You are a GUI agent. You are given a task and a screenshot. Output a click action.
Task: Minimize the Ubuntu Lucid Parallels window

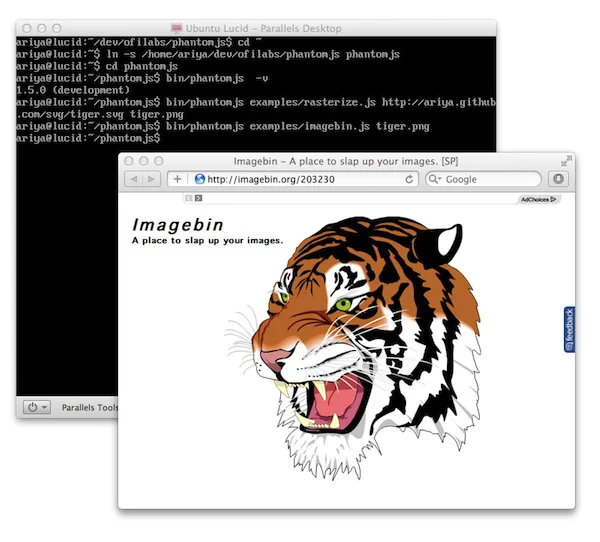point(42,28)
